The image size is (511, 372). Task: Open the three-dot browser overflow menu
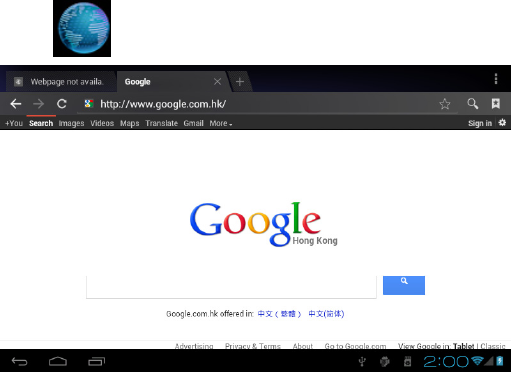[x=496, y=79]
